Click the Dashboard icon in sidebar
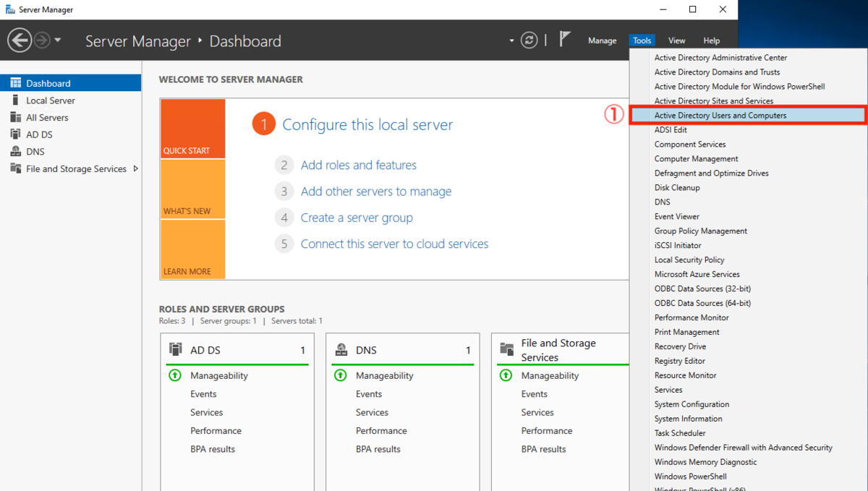The height and width of the screenshot is (491, 868). 15,83
